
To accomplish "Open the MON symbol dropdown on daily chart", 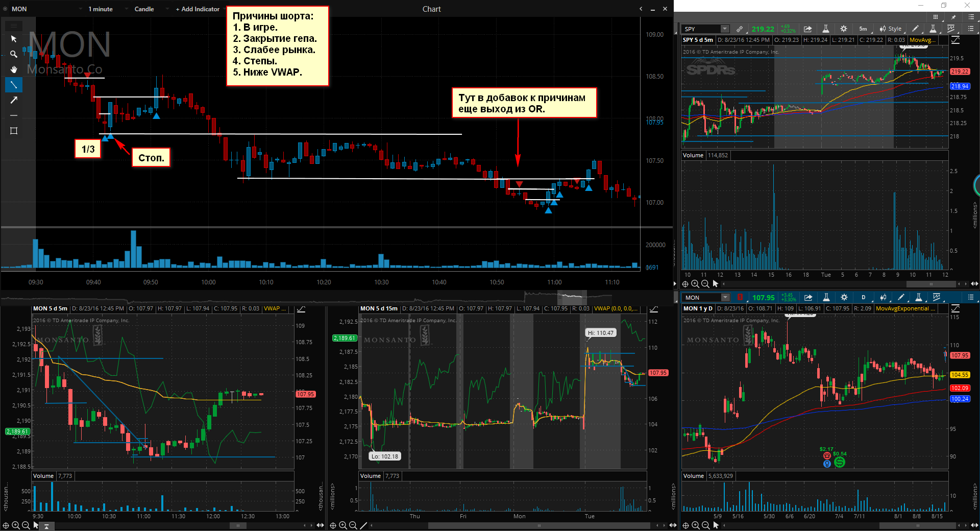I will click(725, 297).
